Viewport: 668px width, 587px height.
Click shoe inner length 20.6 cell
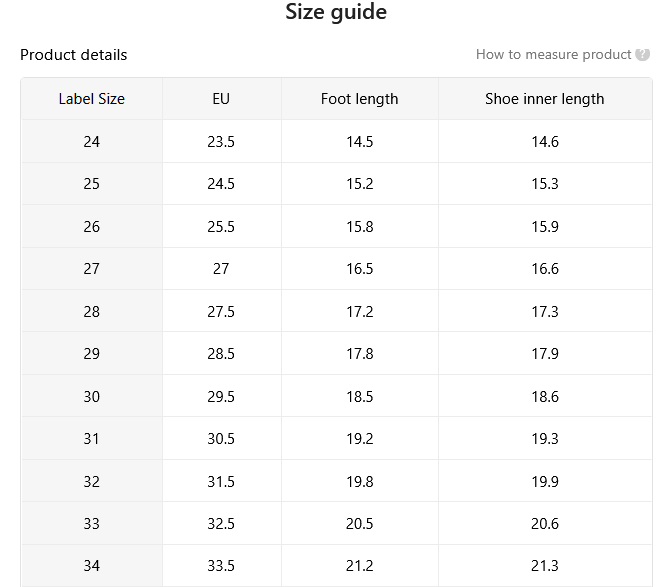click(x=545, y=524)
